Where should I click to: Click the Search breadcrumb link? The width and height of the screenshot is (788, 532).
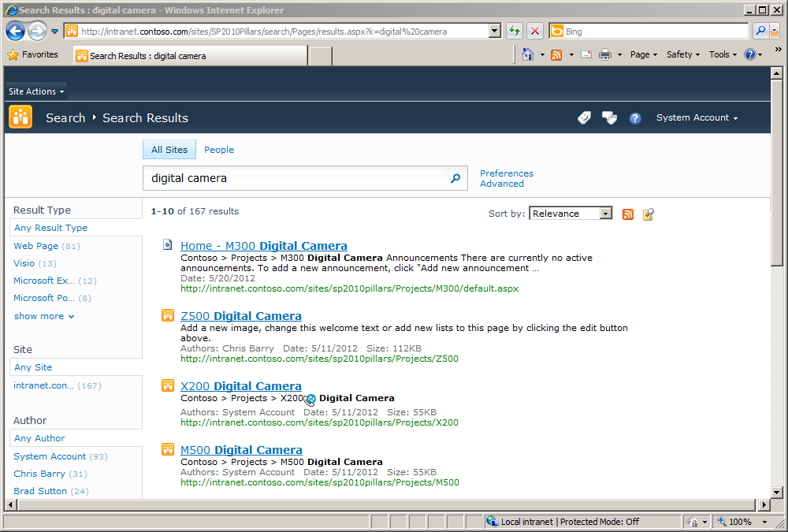click(x=65, y=117)
